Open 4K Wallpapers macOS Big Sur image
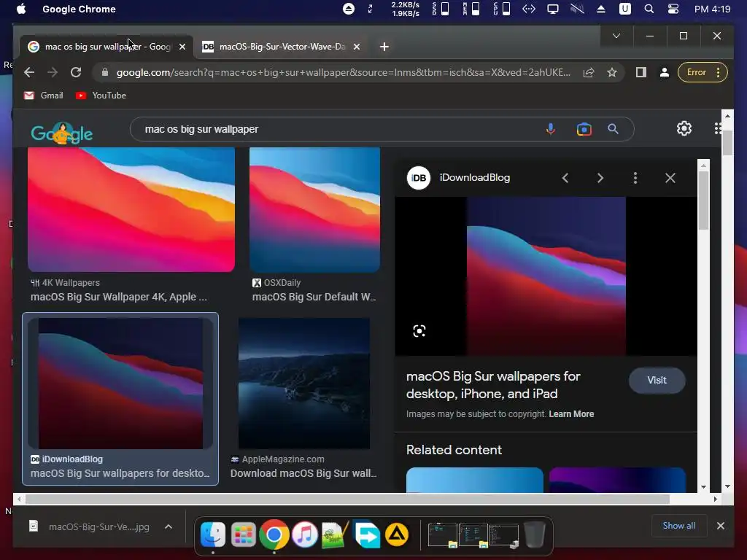The image size is (747, 560). [131, 209]
